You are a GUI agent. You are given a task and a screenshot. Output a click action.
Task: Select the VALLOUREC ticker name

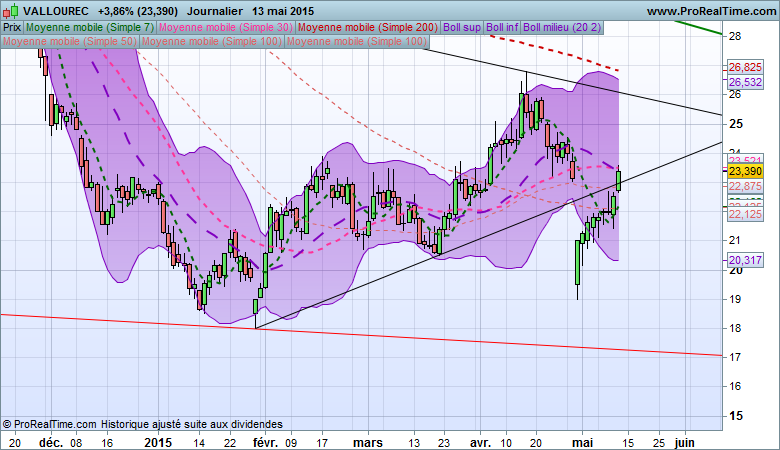56,11
